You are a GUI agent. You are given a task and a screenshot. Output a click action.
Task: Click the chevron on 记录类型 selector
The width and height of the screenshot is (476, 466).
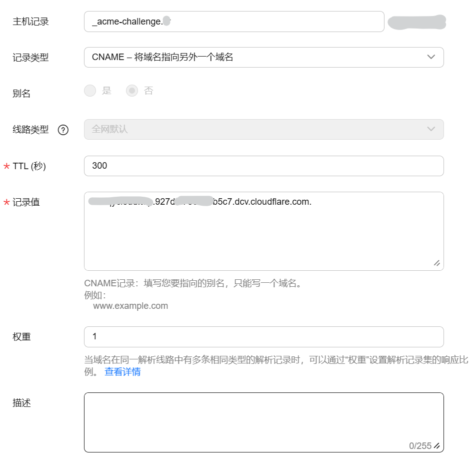pyautogui.click(x=431, y=57)
